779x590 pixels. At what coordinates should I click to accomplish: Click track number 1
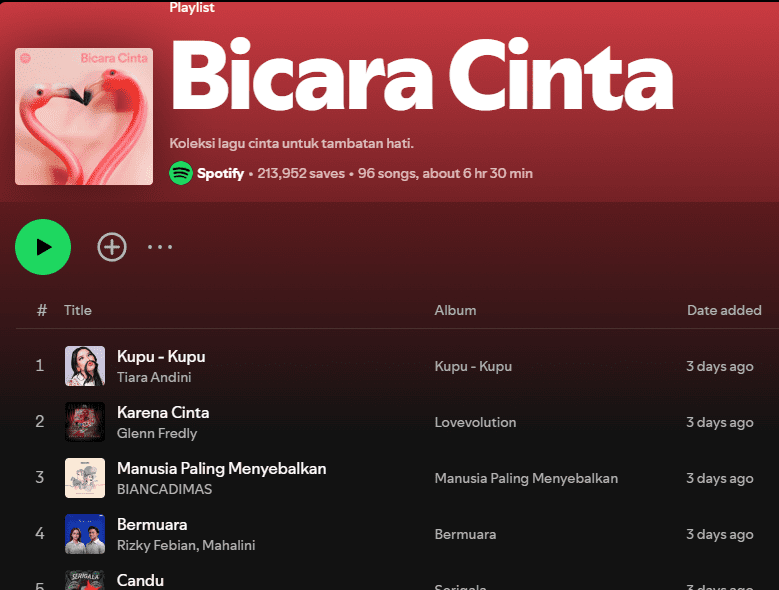(40, 366)
